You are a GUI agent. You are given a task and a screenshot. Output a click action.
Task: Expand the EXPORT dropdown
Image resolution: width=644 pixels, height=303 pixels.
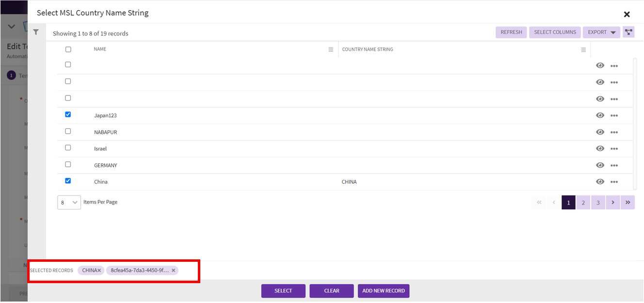pyautogui.click(x=601, y=32)
